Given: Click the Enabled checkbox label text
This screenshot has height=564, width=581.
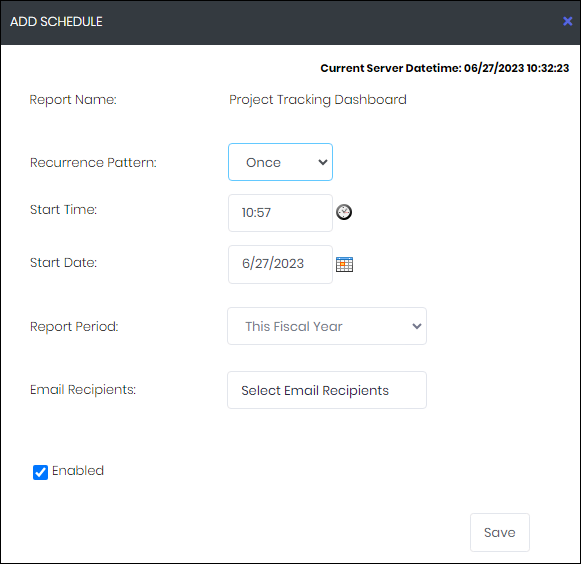Looking at the screenshot, I should 78,470.
